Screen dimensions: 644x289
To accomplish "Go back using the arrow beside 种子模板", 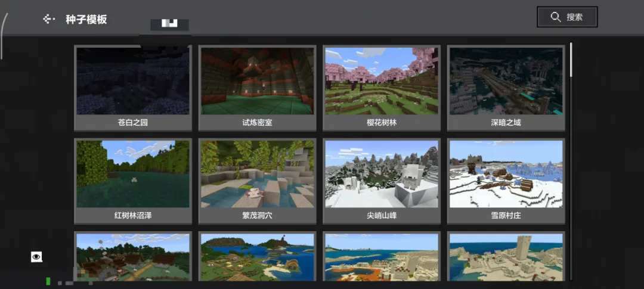I will (x=49, y=19).
